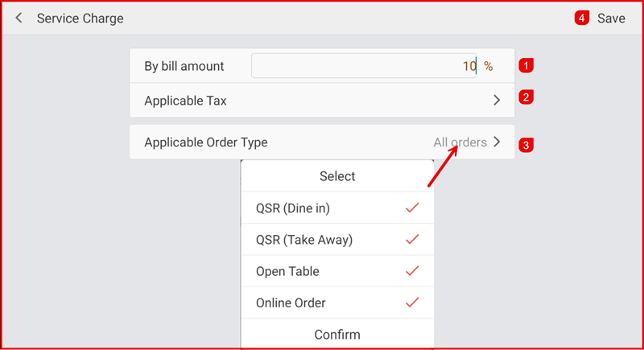Open Applicable Order Type chevron
Screen dimensions: 644x350
pyautogui.click(x=497, y=142)
